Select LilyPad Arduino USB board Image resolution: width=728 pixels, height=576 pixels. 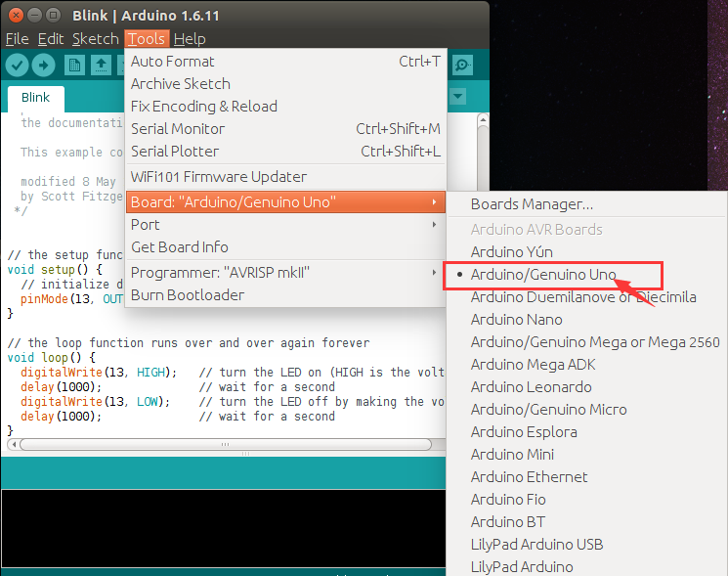(587, 545)
